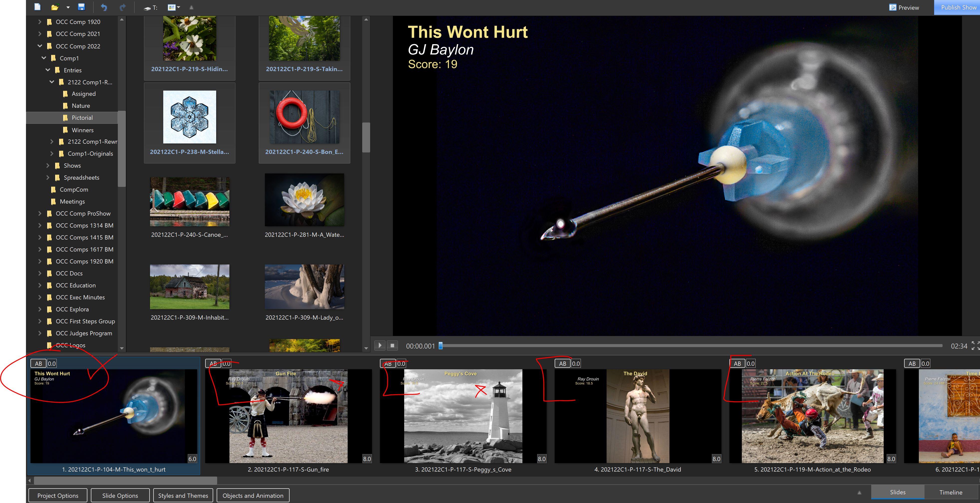Create a new project with the blank page icon
This screenshot has height=503, width=980.
[37, 7]
